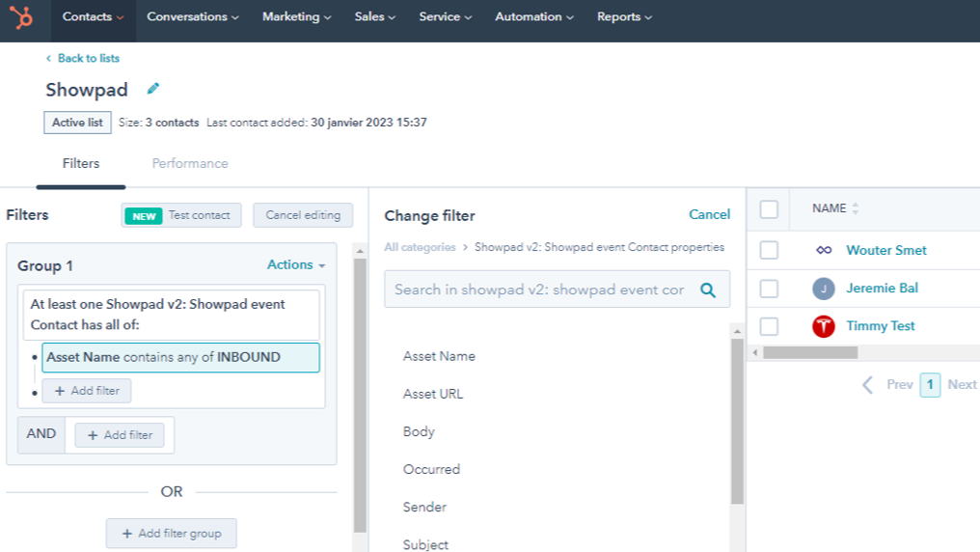
Task: Click Wouter Smet's infinity avatar icon
Action: pyautogui.click(x=824, y=250)
